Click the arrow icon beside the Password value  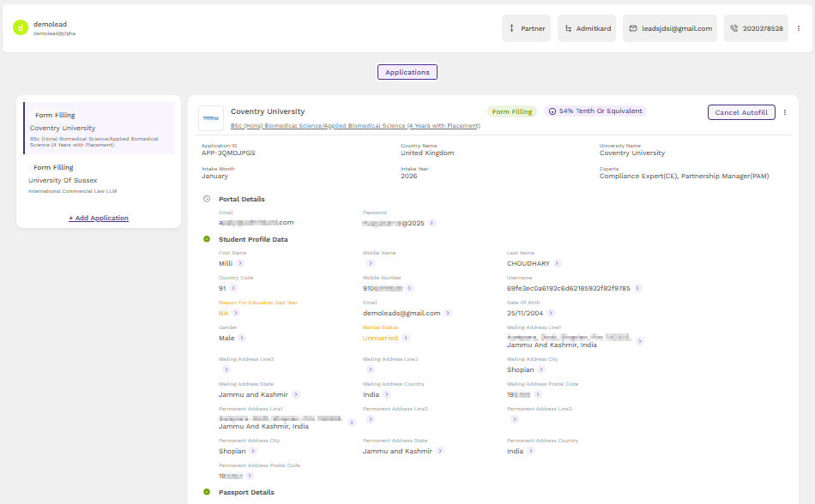(x=432, y=223)
